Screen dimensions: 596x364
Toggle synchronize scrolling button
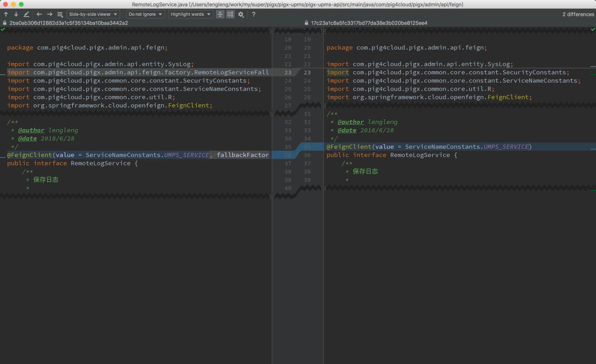[230, 14]
